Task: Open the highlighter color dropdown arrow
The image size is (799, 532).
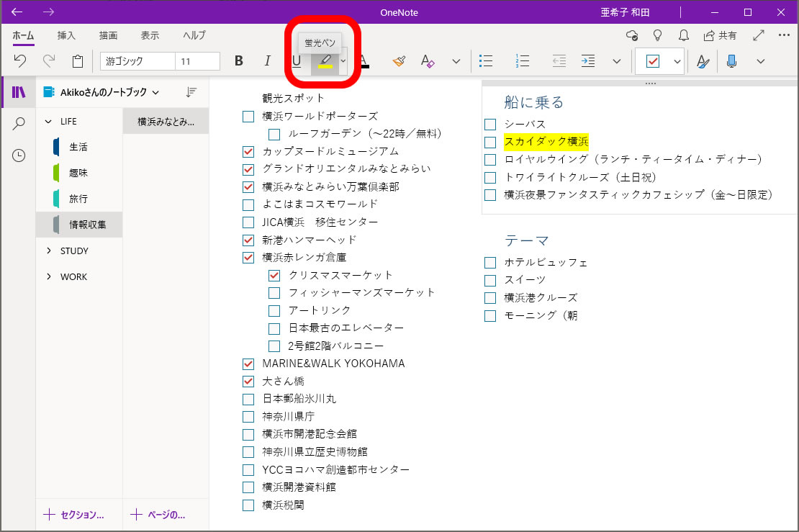Action: (x=343, y=61)
